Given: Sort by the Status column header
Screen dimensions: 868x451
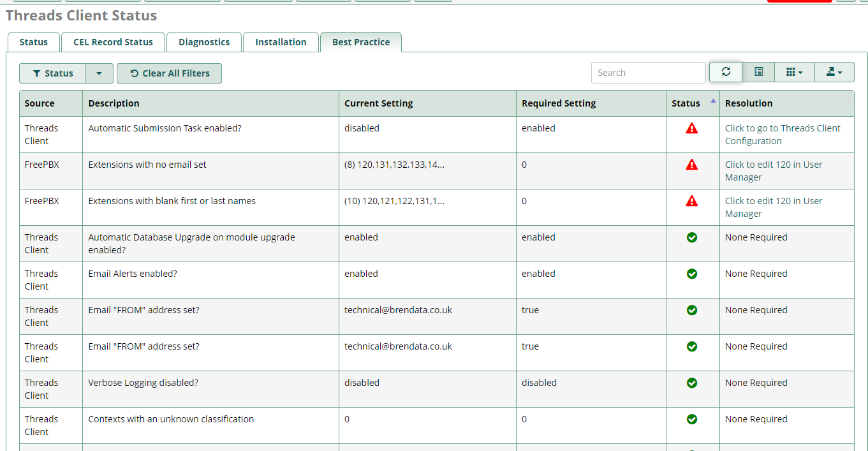Looking at the screenshot, I should (x=693, y=103).
